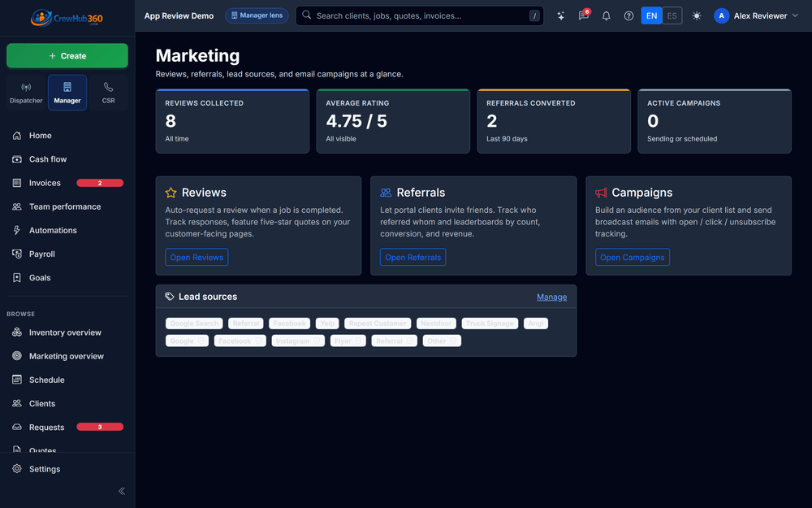Viewport: 812px width, 508px height.
Task: Switch language to ES
Action: (x=672, y=15)
